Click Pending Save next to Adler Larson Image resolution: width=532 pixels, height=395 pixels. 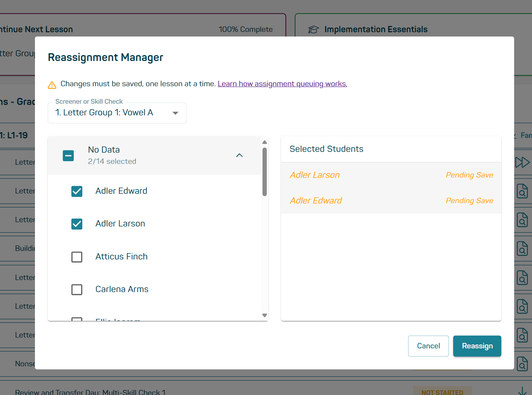(469, 175)
